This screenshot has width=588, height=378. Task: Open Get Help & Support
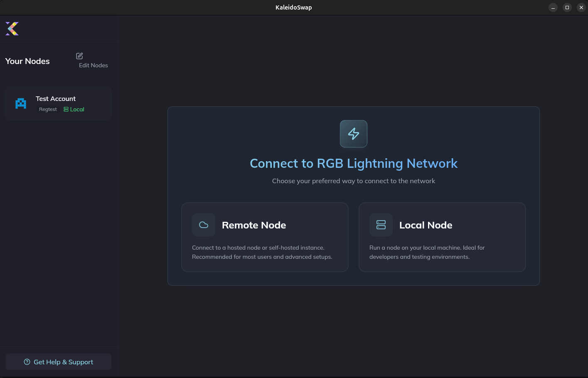click(x=58, y=362)
